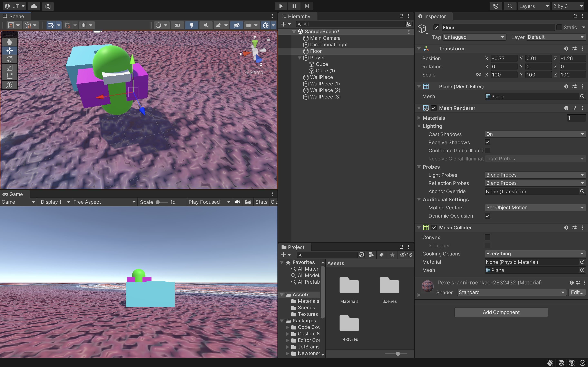Select the Hand tool in Scene view
The image size is (588, 367).
pyautogui.click(x=9, y=42)
